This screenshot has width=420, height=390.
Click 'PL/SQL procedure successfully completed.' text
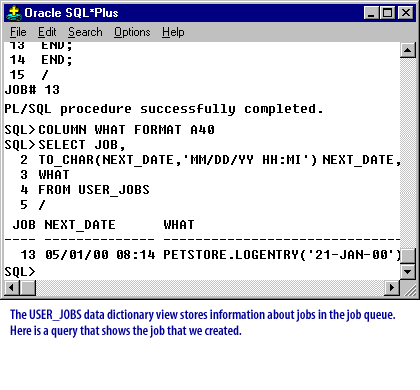(x=164, y=109)
